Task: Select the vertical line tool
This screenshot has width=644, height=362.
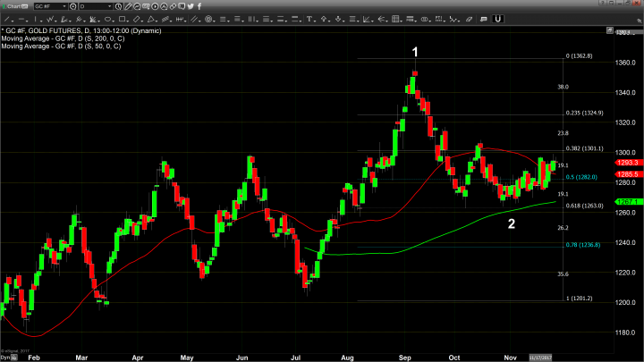Action: tap(35, 20)
